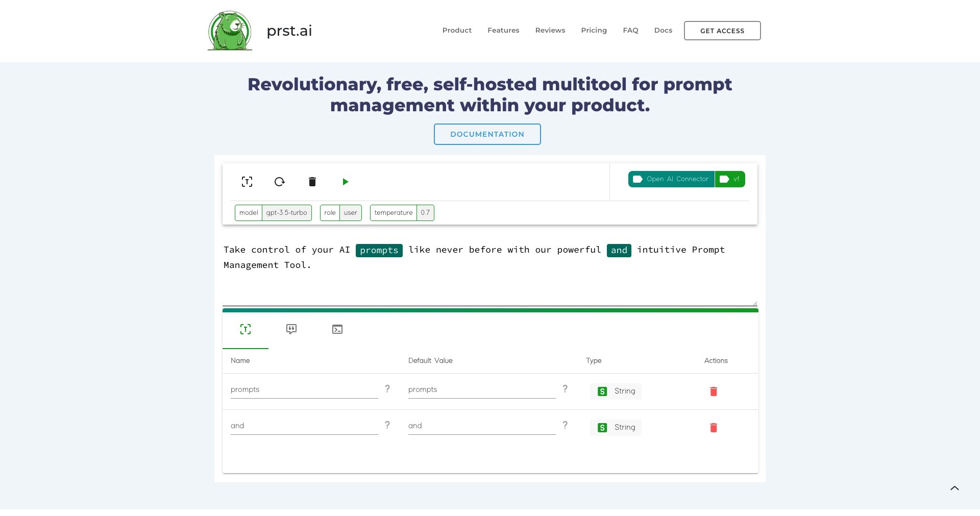
Task: Open the feedback comment tab
Action: point(291,329)
